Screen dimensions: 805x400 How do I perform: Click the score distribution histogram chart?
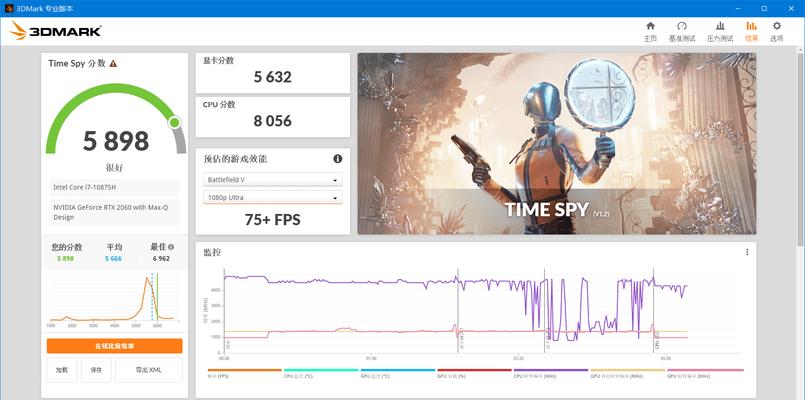[114, 299]
